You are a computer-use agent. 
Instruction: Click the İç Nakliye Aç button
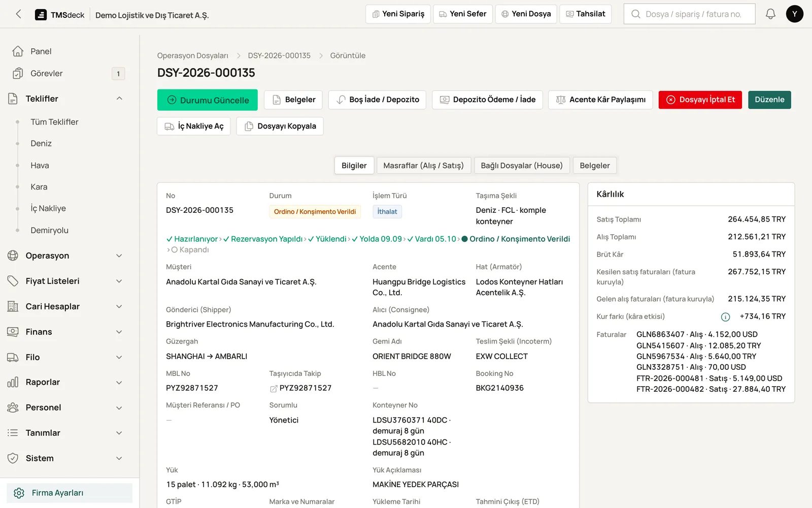coord(194,126)
